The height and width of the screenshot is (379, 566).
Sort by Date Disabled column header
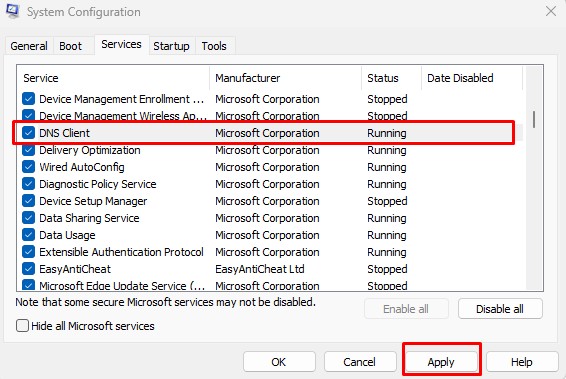click(472, 78)
